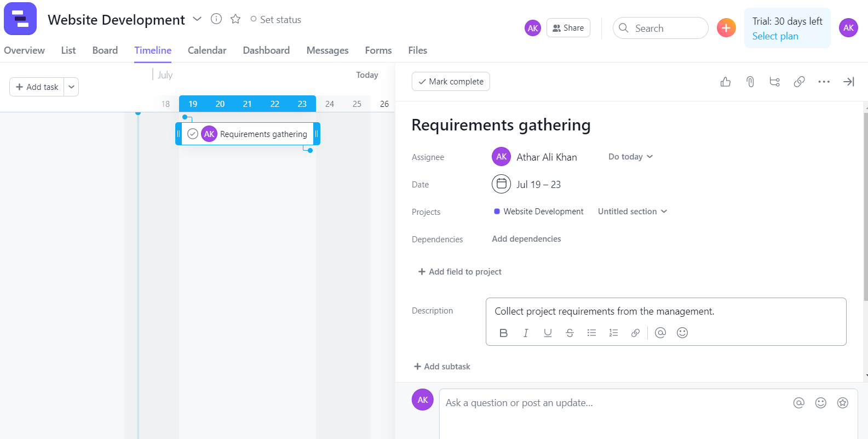Click Add dependencies

click(526, 239)
